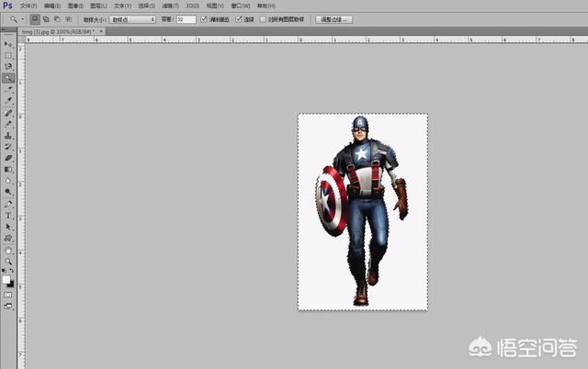Open the Window menu (窗口)
Viewport: 588px width, 369px height.
coord(241,6)
